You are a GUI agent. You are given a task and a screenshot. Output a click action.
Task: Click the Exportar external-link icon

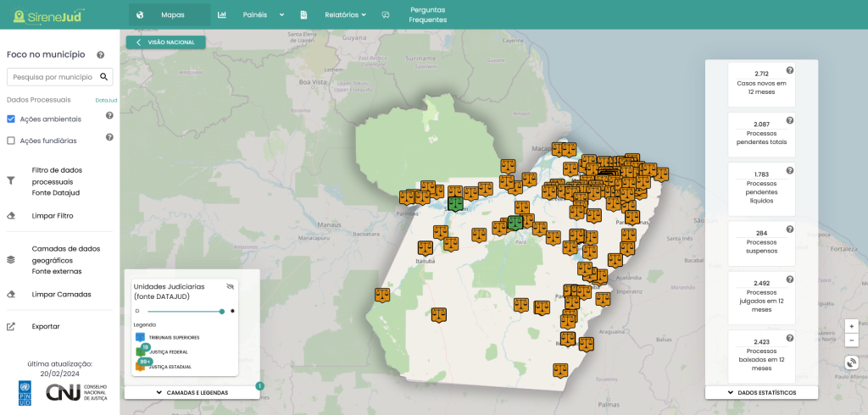pyautogui.click(x=10, y=326)
